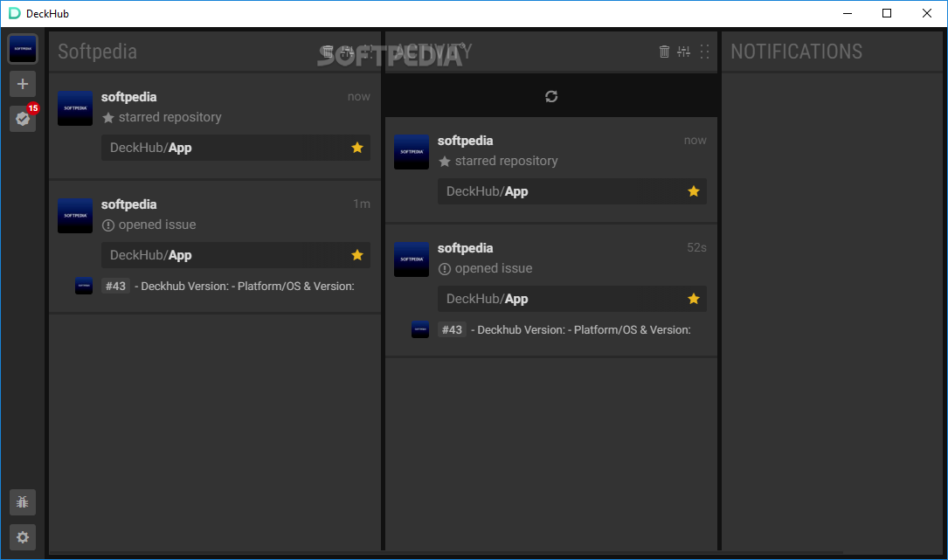Click the Softpedia column title
This screenshot has height=560, width=948.
point(97,52)
